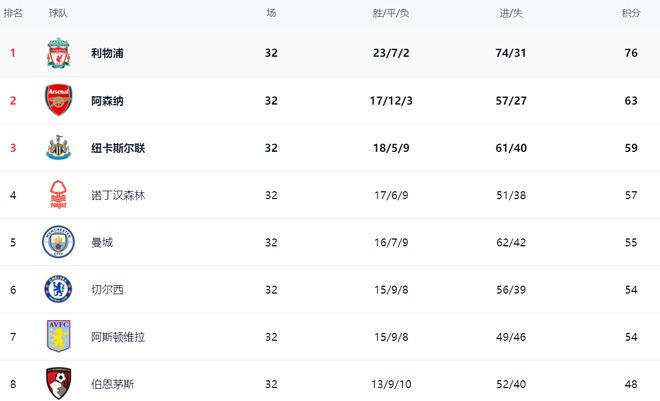Click the Aston Villa crest icon
Viewport: 660px width, 401px height.
click(59, 337)
